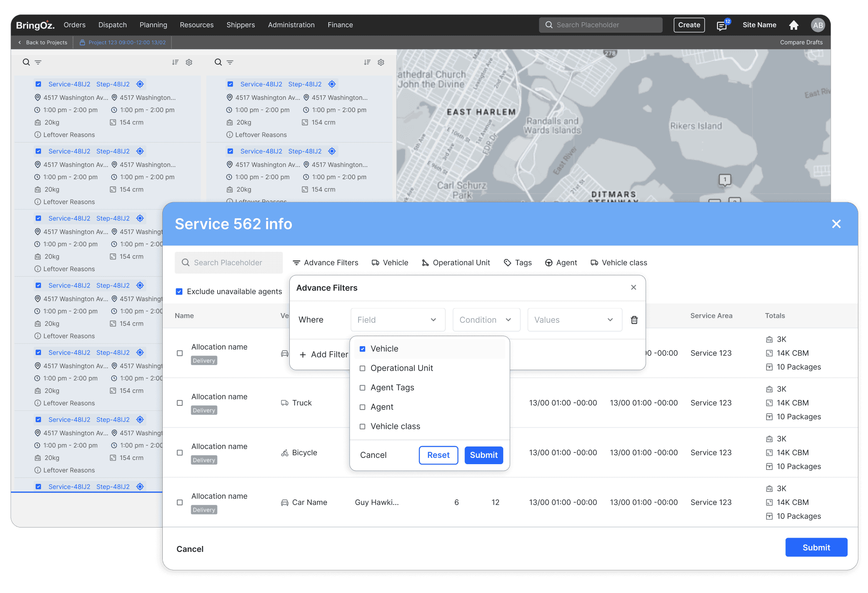868x593 pixels.
Task: Click the Submit button at dialog bottom
Action: click(x=816, y=547)
